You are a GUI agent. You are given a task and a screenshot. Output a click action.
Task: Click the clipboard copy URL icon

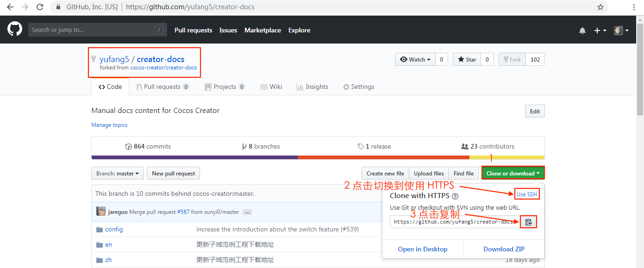[528, 222]
